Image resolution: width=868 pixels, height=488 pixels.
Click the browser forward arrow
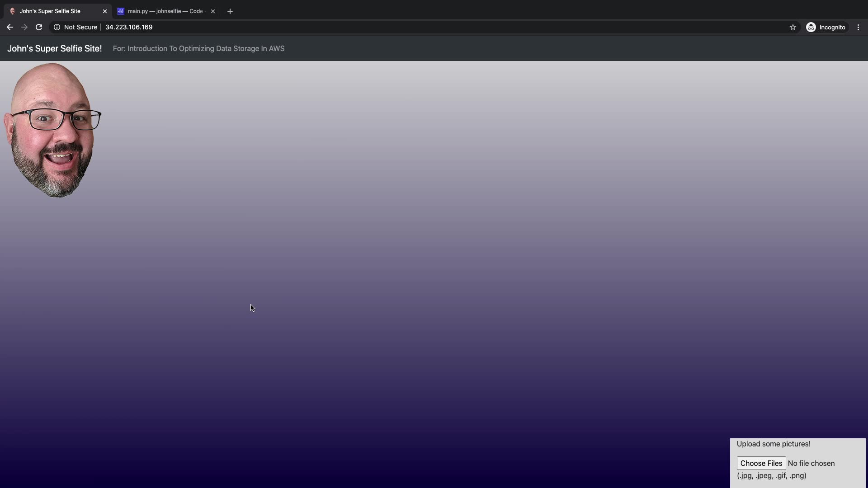click(x=24, y=27)
